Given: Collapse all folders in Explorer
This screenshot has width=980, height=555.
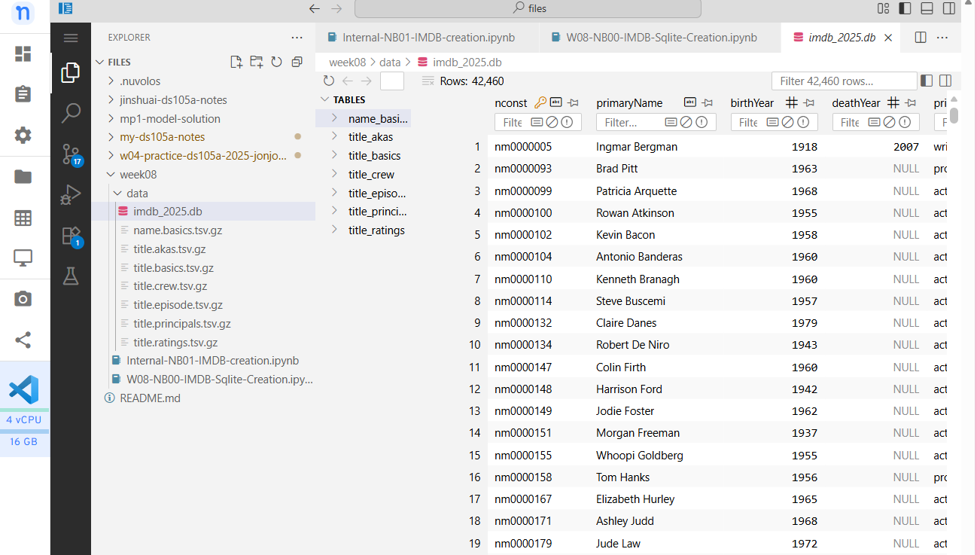Looking at the screenshot, I should (x=297, y=63).
